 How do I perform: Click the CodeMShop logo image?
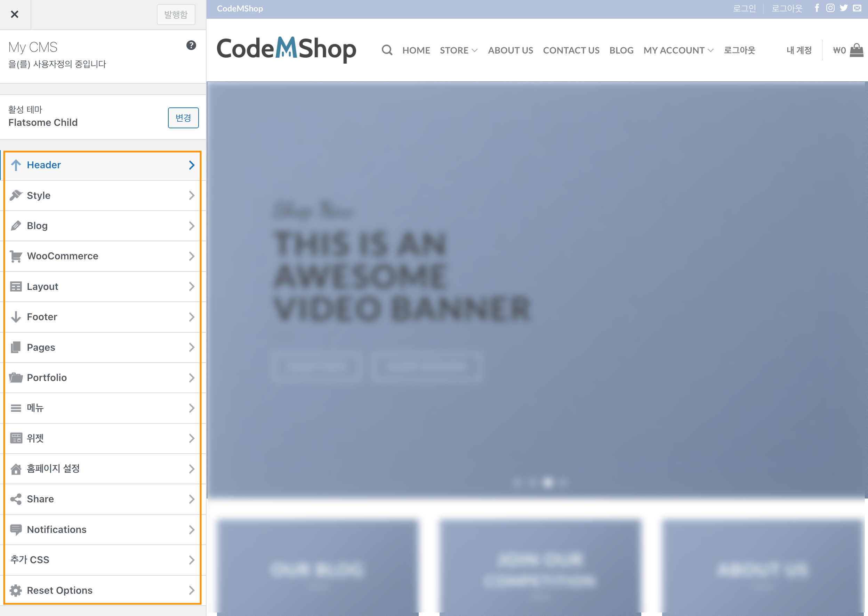[287, 49]
